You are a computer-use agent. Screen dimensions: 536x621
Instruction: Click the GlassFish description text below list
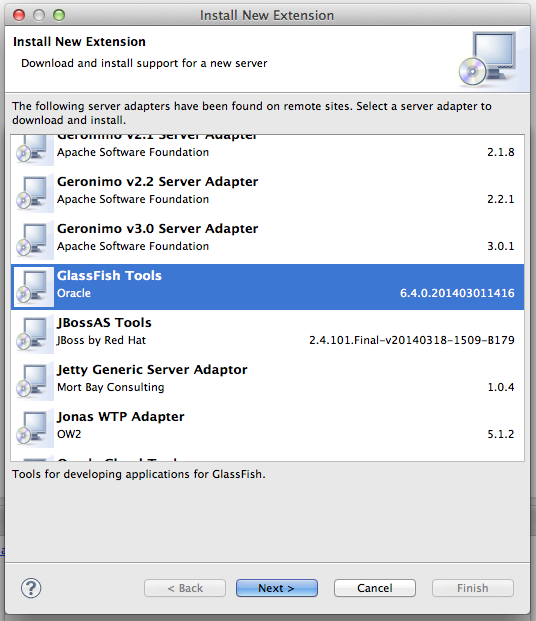click(x=139, y=474)
